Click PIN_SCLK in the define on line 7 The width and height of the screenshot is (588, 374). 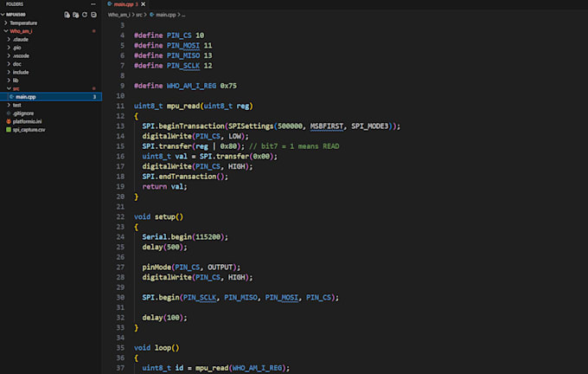(x=183, y=66)
